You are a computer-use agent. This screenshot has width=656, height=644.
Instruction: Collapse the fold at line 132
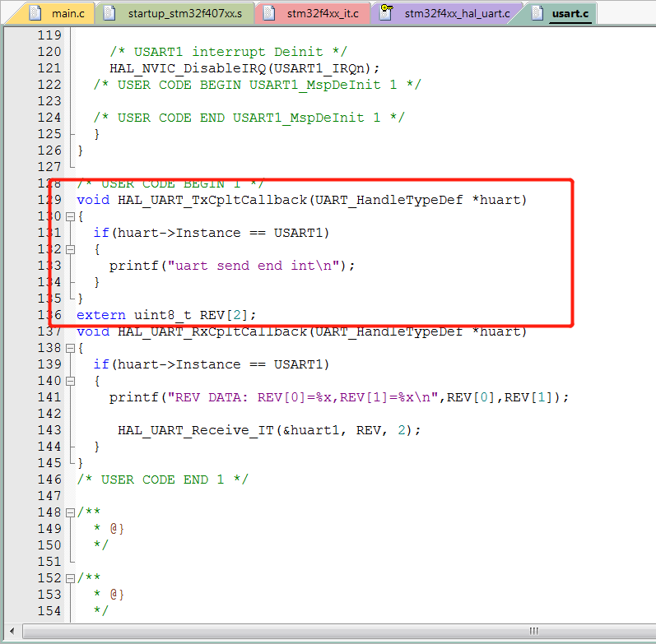[x=70, y=250]
